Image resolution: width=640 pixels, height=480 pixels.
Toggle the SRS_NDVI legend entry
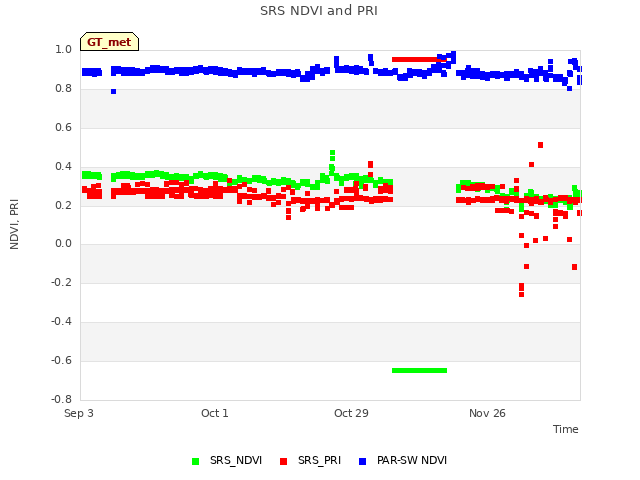coord(227,460)
